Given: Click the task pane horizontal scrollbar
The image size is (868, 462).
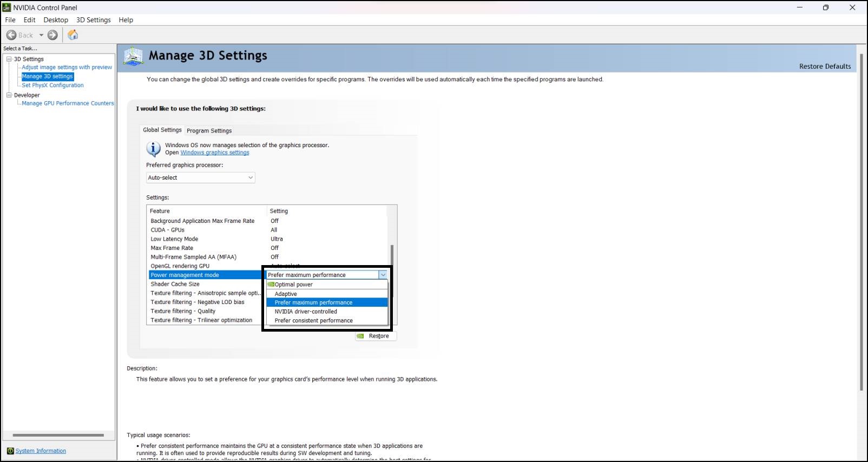Looking at the screenshot, I should (x=58, y=435).
